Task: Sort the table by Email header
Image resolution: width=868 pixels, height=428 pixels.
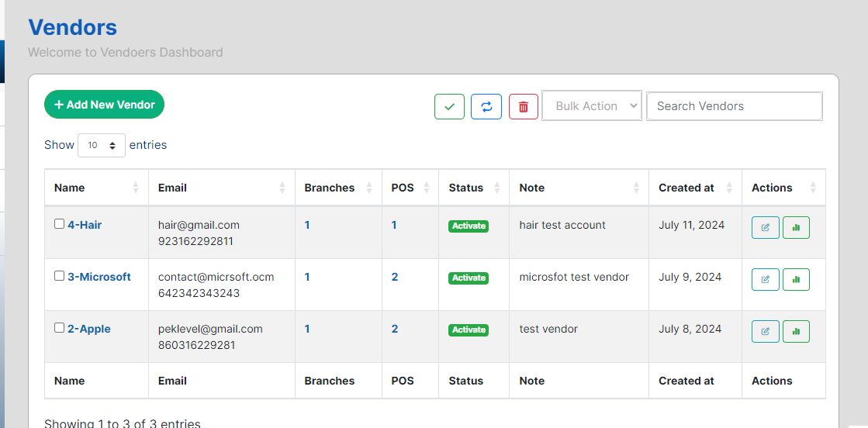Action: (x=221, y=188)
